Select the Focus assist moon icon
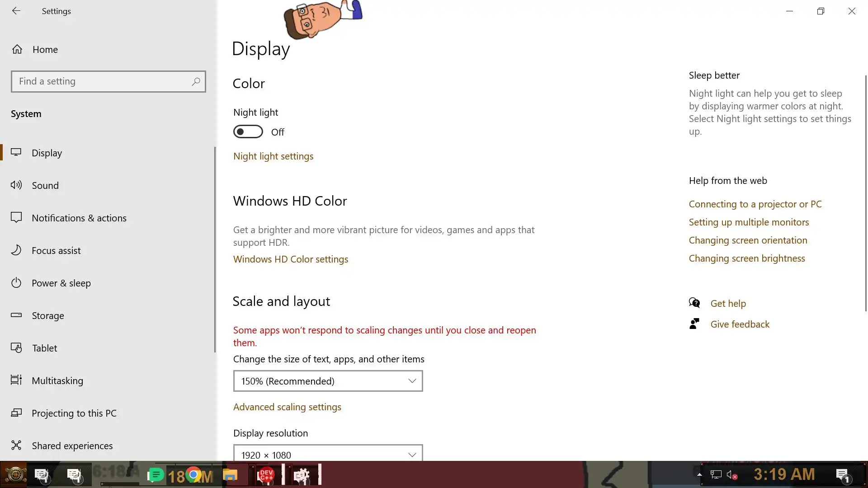Viewport: 868px width, 488px height. click(x=16, y=250)
